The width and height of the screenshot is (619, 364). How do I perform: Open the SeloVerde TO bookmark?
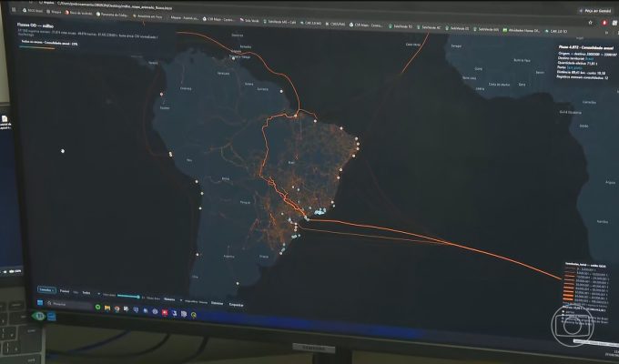point(401,26)
